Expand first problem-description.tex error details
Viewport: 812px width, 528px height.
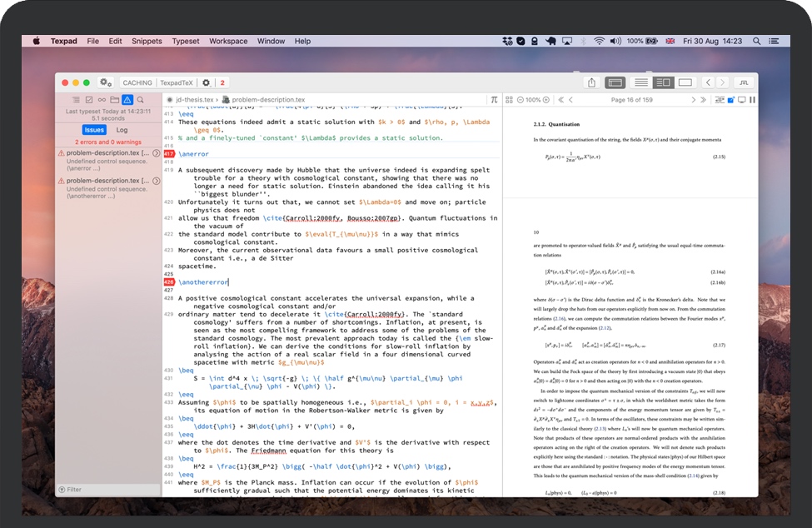click(156, 154)
